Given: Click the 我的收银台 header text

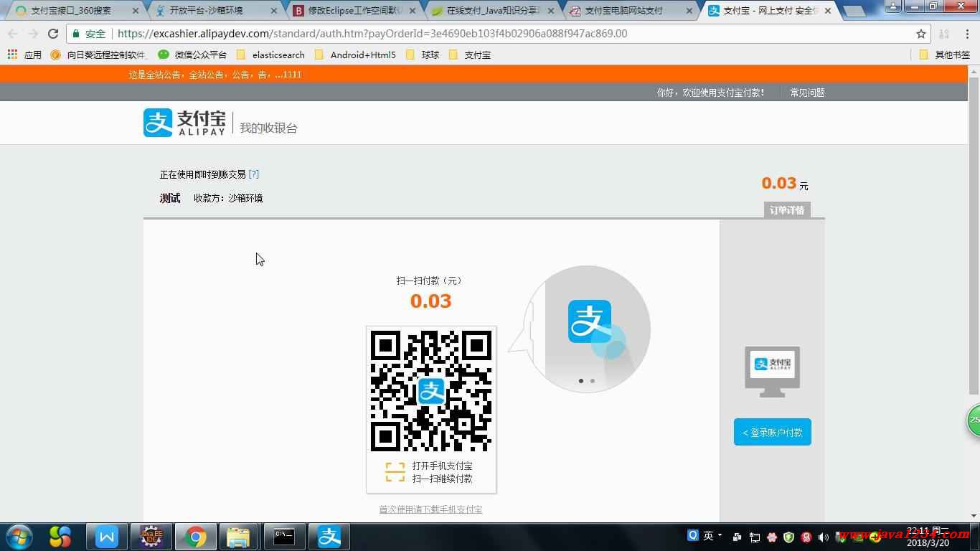Looking at the screenshot, I should 268,128.
